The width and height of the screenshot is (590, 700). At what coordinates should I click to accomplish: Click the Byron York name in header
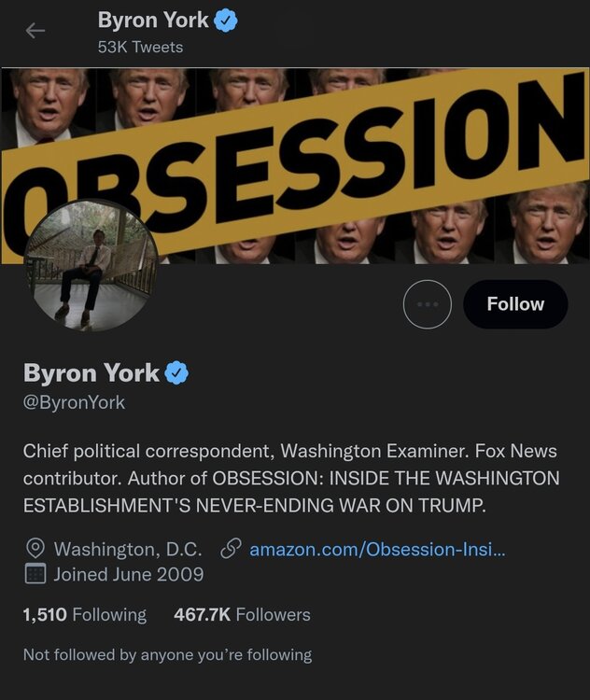[x=153, y=21]
